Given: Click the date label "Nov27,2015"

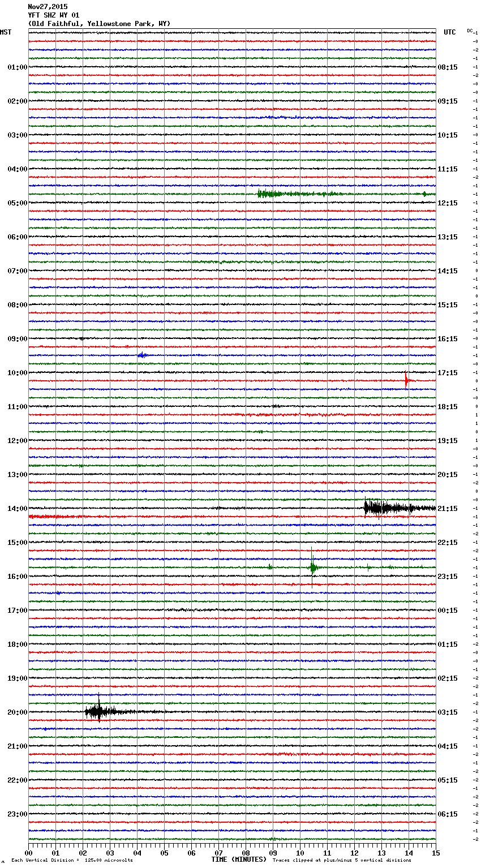Looking at the screenshot, I should 48,7.
